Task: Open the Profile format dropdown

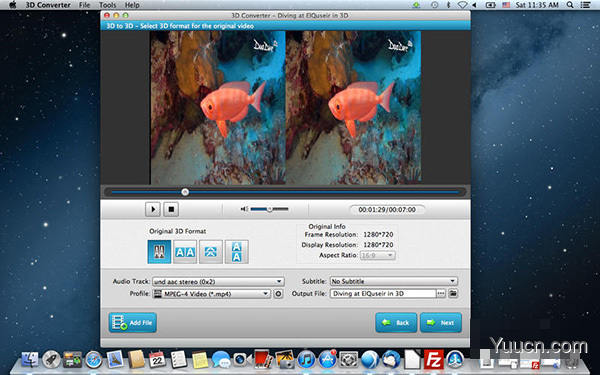Action: [x=212, y=294]
